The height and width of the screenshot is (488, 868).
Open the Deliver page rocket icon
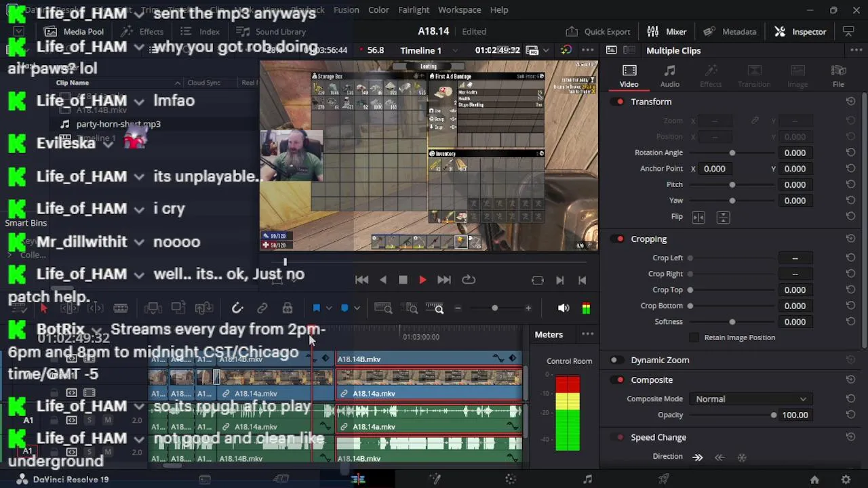tap(664, 479)
